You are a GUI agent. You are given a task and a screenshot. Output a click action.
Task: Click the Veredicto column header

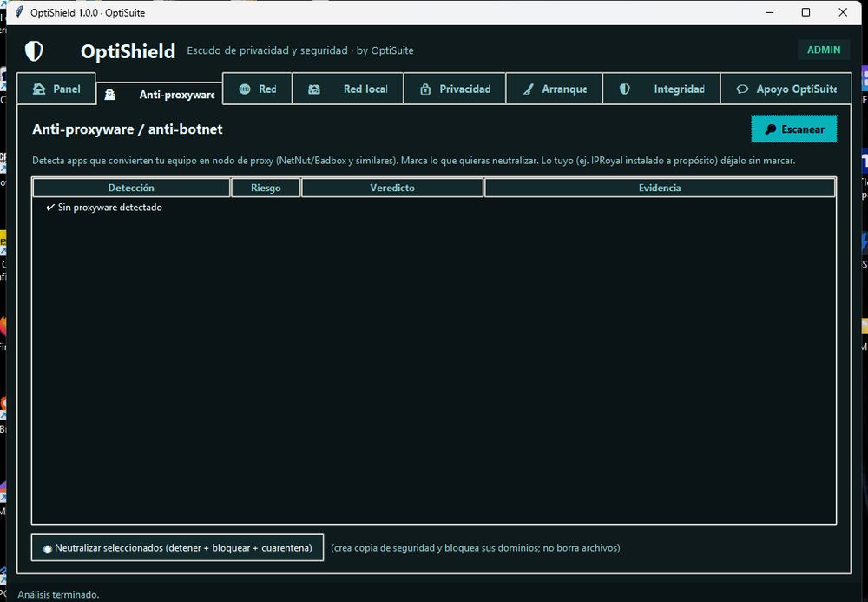coord(392,188)
